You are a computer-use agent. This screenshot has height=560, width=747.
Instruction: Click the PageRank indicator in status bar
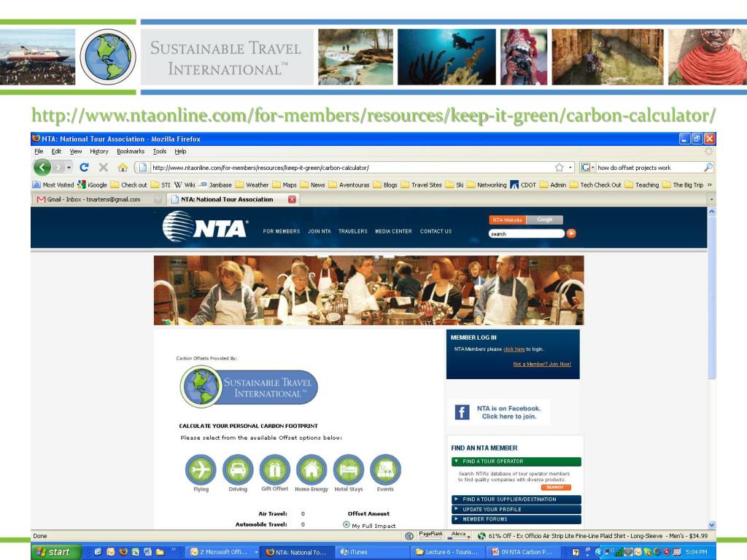click(430, 535)
